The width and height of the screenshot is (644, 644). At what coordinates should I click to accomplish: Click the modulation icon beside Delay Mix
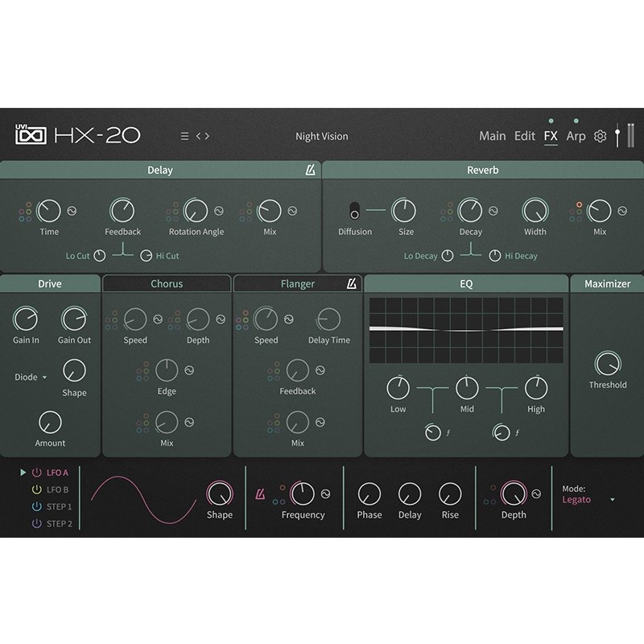[292, 211]
